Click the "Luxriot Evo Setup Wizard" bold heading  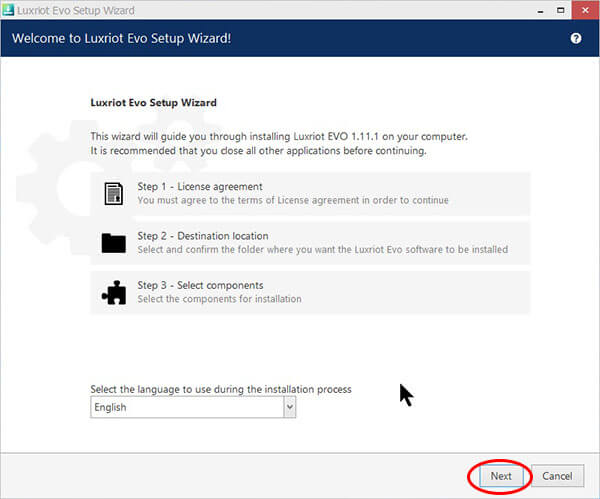pyautogui.click(x=153, y=102)
